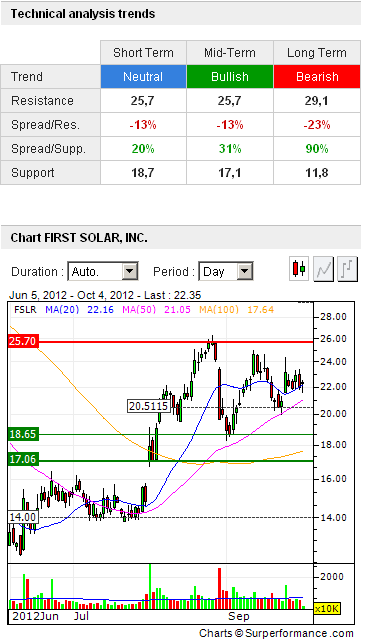
Task: Click the Mid-Term 31% spread value
Action: click(x=230, y=149)
